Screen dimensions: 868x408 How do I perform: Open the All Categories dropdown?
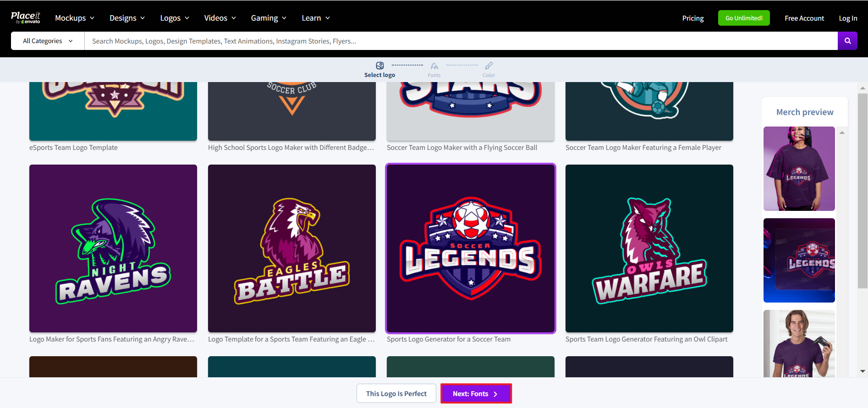(x=48, y=41)
